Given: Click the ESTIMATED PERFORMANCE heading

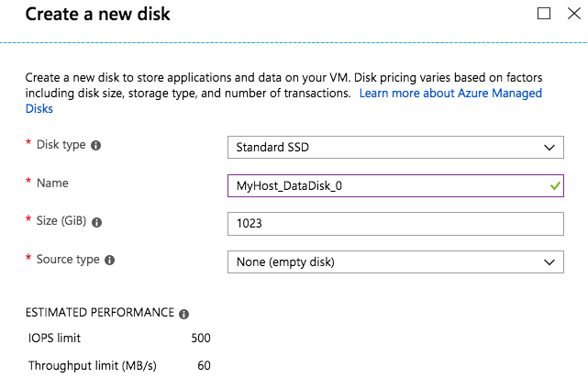Looking at the screenshot, I should (100, 312).
